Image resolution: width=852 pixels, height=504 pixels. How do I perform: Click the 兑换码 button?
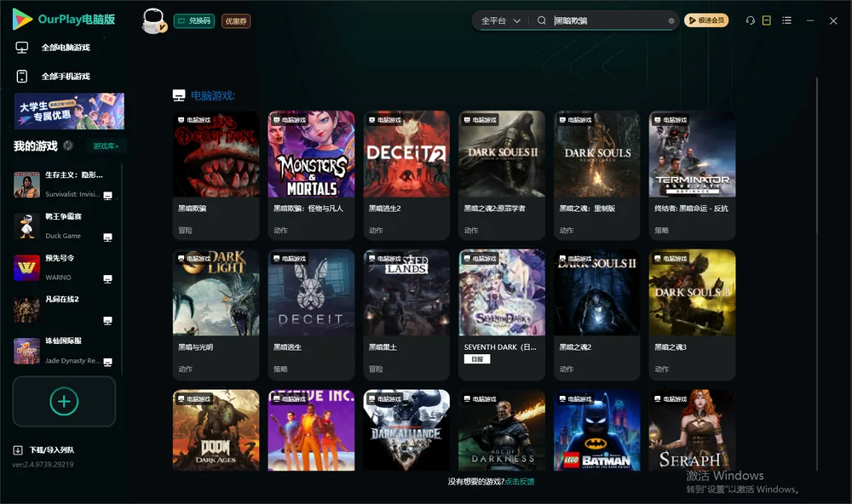194,21
